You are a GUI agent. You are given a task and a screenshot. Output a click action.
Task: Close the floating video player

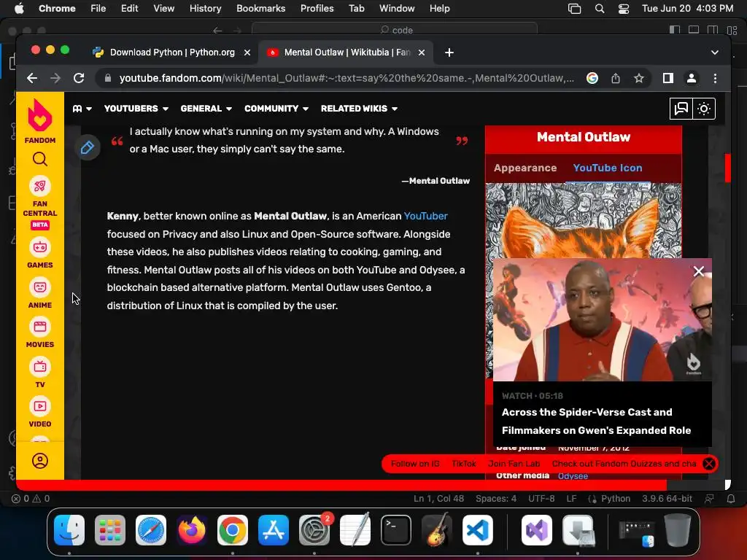tap(698, 271)
